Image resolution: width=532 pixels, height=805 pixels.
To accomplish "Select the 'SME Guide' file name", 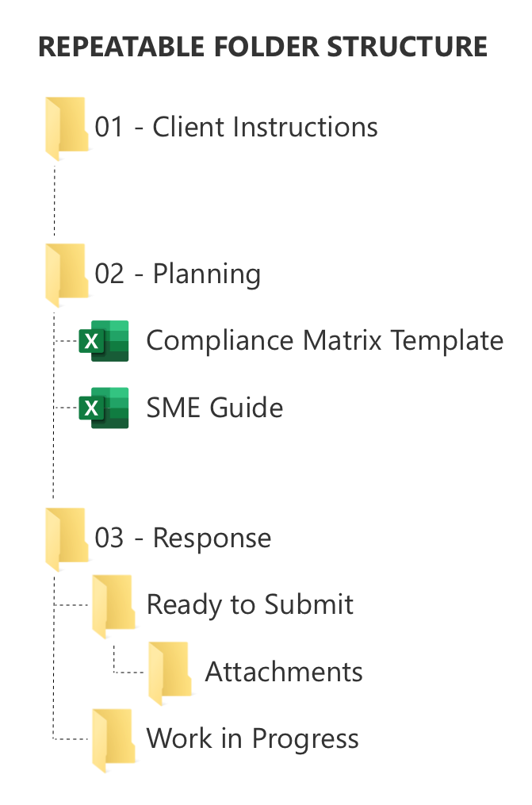I will click(x=214, y=408).
